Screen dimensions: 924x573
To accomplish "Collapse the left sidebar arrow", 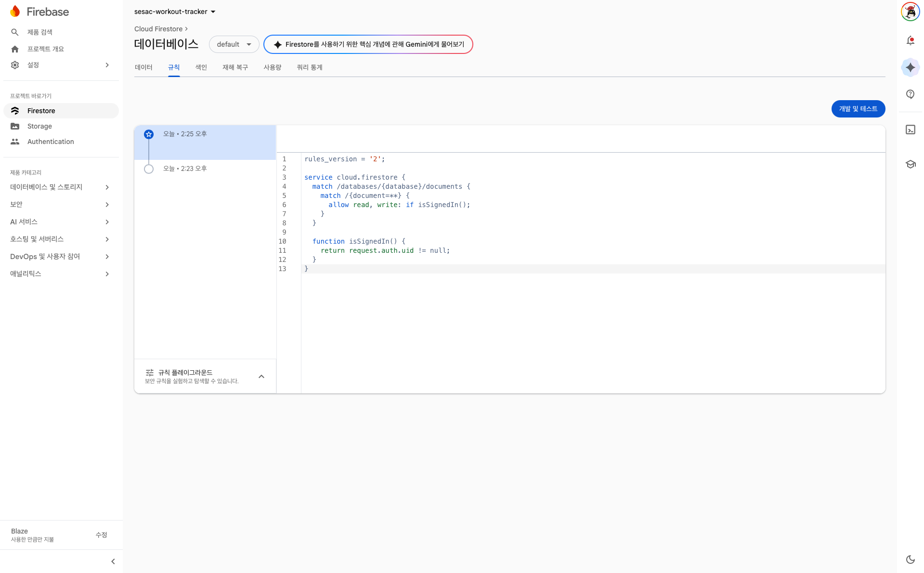I will point(113,561).
